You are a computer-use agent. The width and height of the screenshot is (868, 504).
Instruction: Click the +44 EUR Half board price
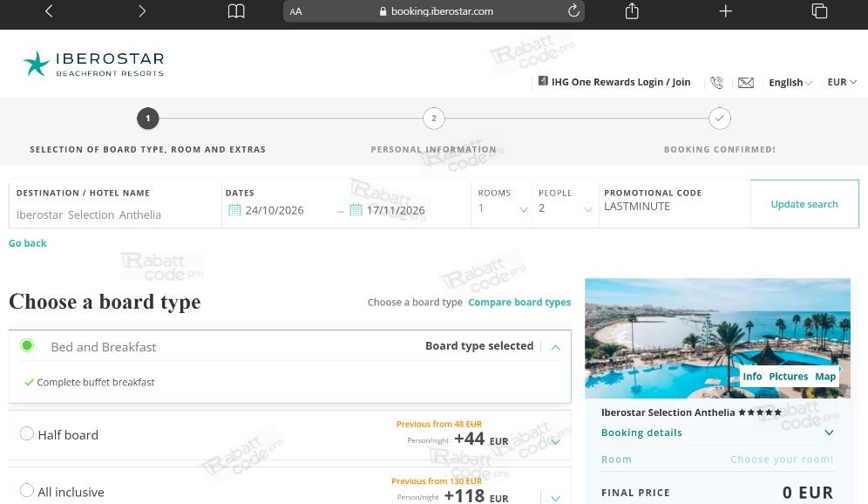[x=480, y=439]
